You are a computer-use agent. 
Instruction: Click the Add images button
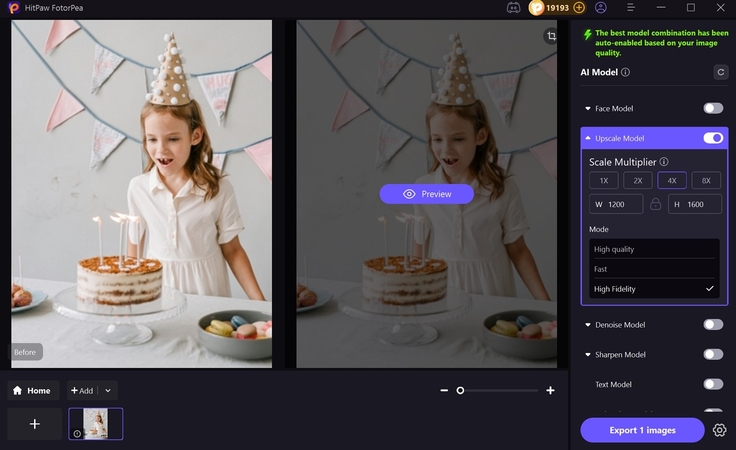(x=83, y=390)
